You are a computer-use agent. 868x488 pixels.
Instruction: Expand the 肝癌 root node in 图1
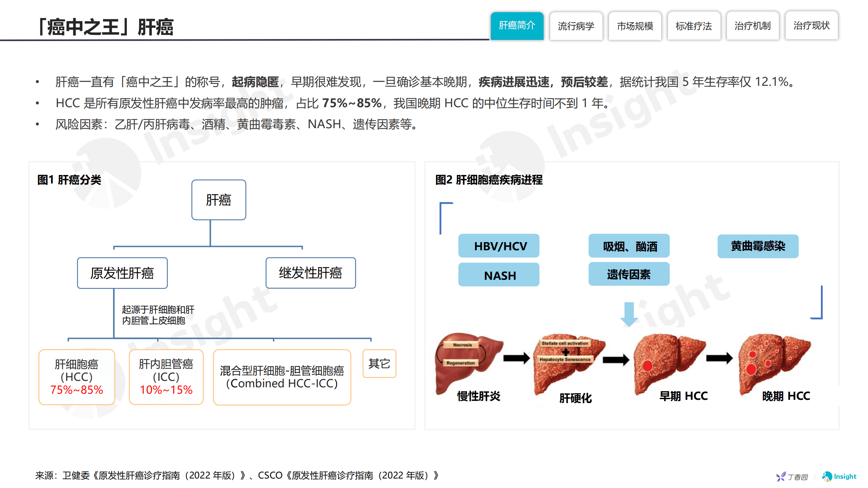coord(219,200)
